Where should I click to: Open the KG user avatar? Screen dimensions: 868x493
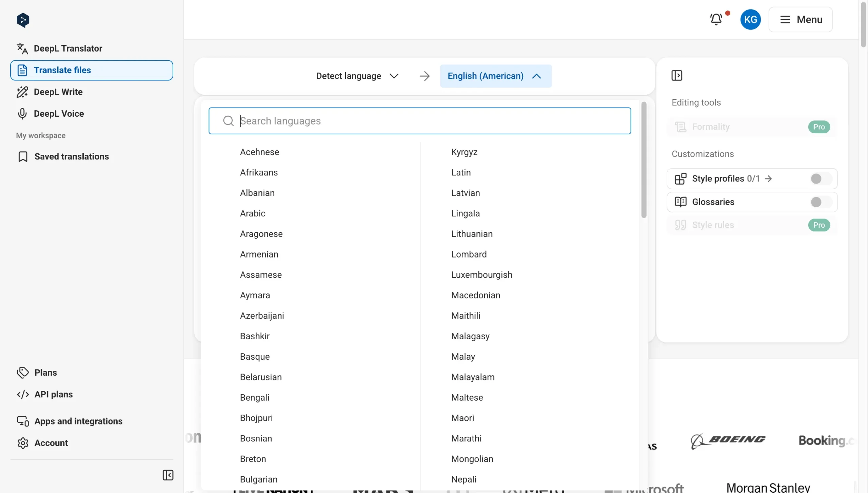(750, 19)
